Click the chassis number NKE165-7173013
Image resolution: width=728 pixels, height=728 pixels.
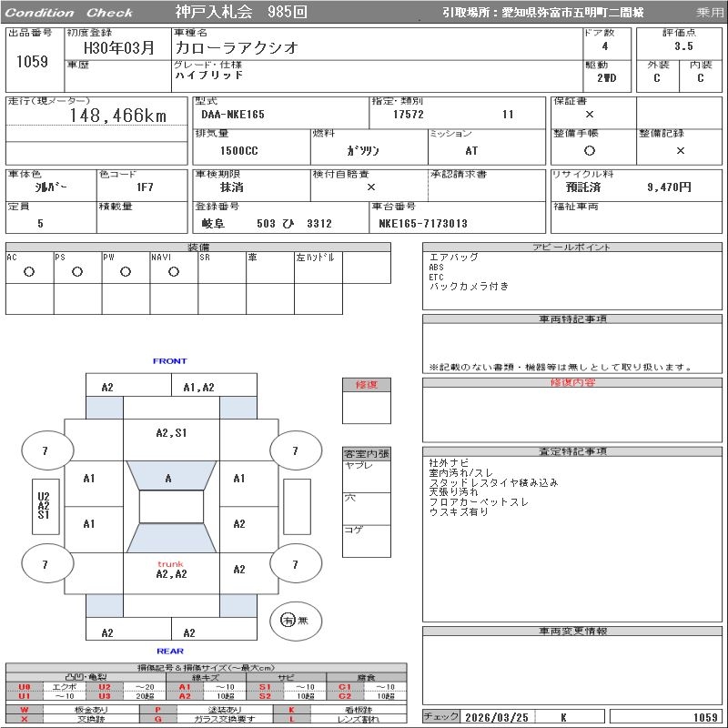point(423,223)
